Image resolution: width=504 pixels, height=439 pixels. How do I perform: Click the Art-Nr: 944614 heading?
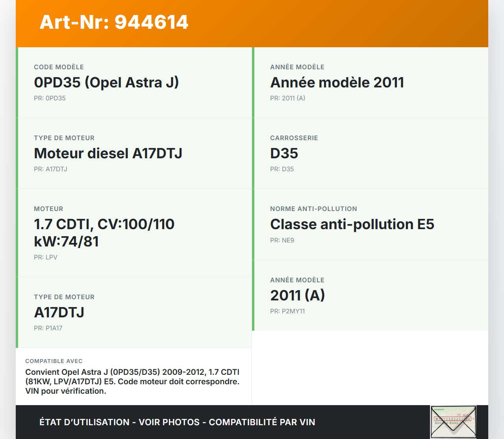tap(114, 22)
